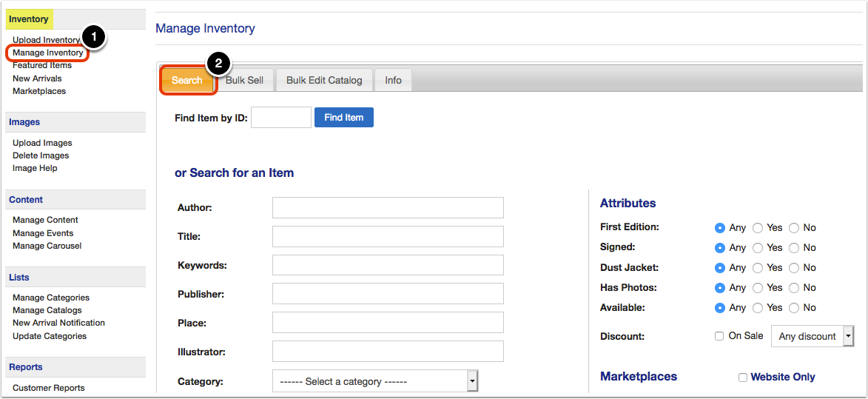
Task: Switch to the Bulk Sell tab
Action: (x=244, y=80)
